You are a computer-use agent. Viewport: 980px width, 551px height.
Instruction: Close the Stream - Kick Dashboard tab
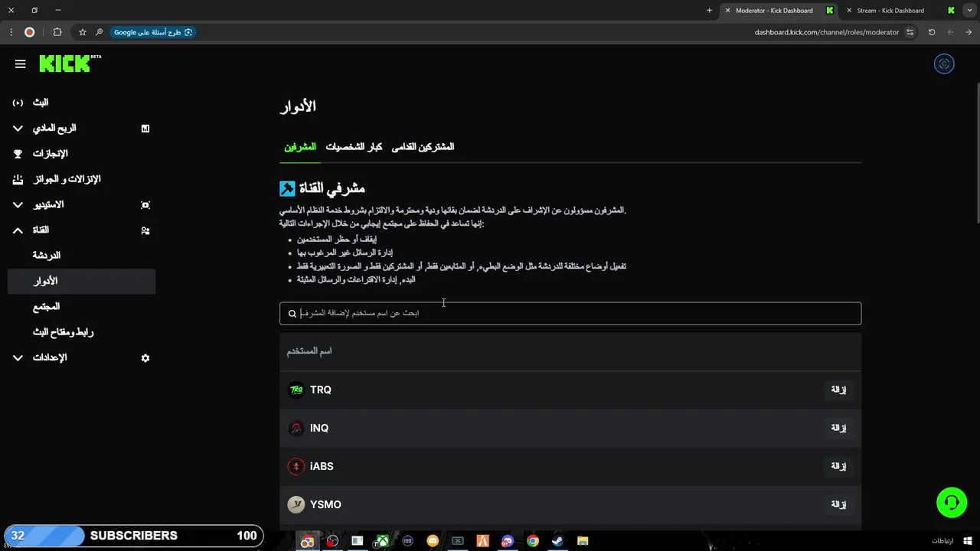click(x=849, y=11)
